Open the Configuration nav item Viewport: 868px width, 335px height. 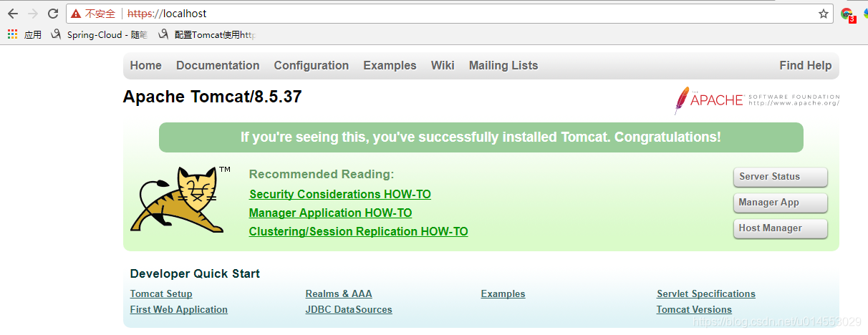(x=312, y=65)
